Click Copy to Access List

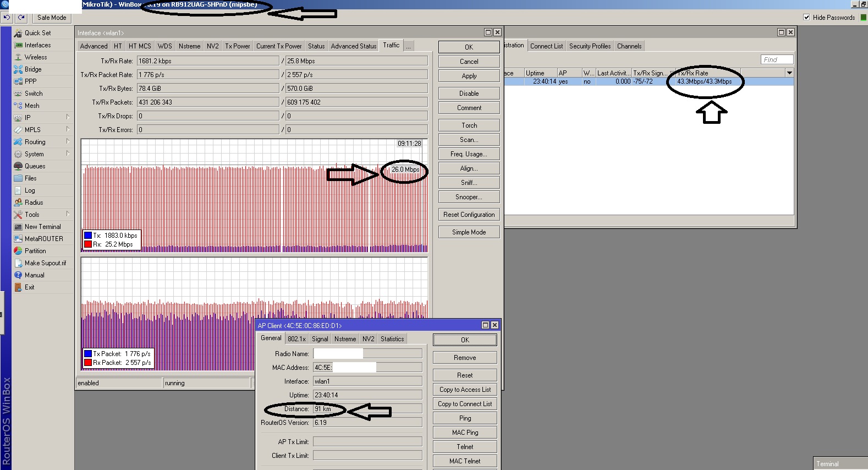pos(465,390)
